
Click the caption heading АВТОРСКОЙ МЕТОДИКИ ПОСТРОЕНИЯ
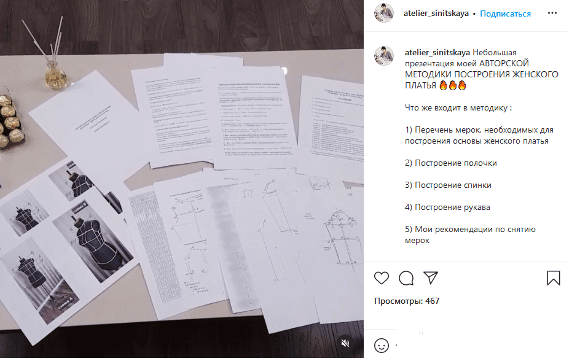point(482,69)
